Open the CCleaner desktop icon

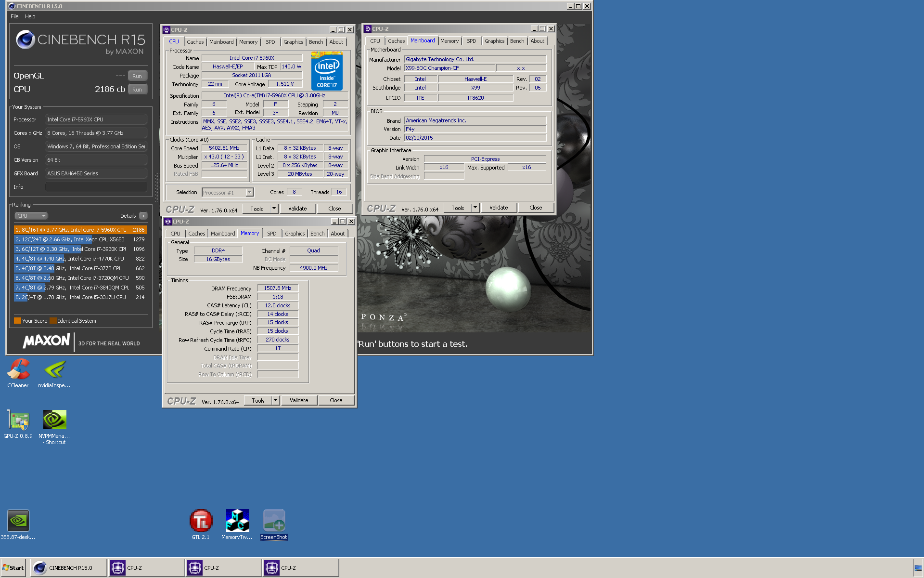pos(18,373)
